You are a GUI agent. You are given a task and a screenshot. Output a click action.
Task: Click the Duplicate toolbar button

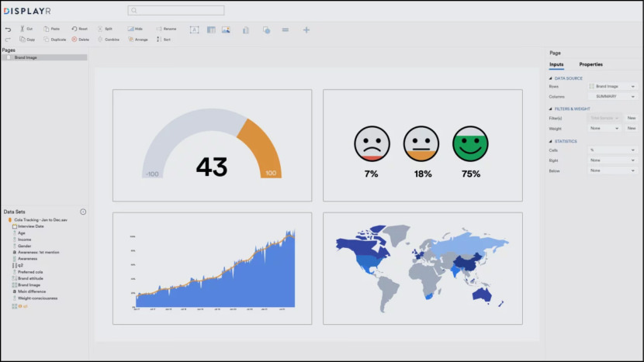[x=54, y=40]
